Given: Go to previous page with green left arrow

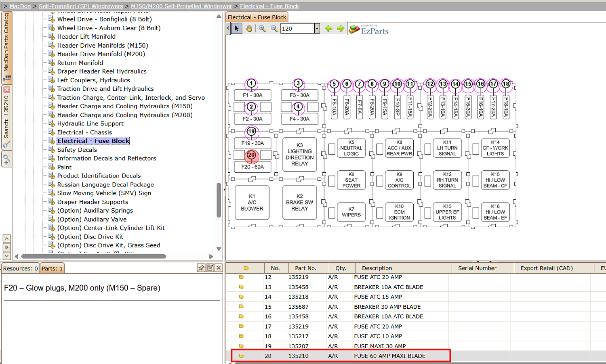Looking at the screenshot, I should point(329,28).
